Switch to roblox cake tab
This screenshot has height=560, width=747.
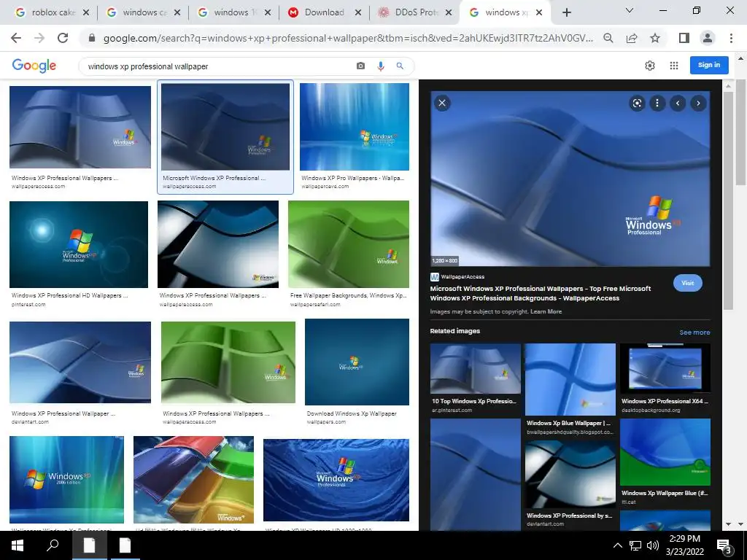(53, 12)
